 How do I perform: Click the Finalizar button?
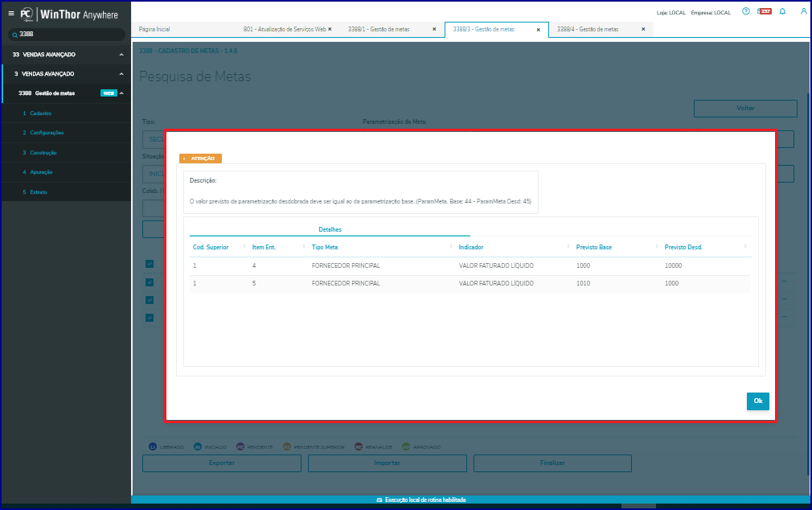(552, 463)
